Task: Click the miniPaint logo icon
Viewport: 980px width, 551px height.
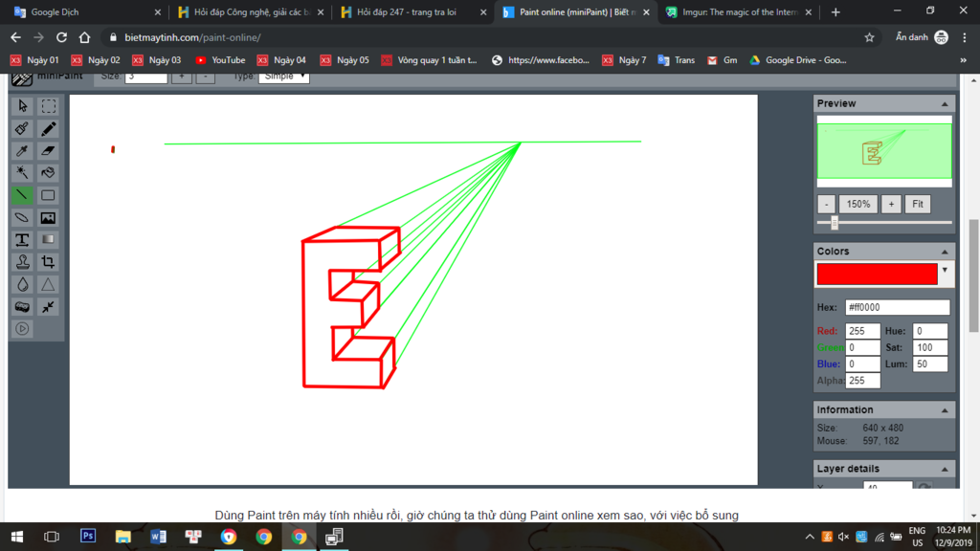Action: point(22,78)
